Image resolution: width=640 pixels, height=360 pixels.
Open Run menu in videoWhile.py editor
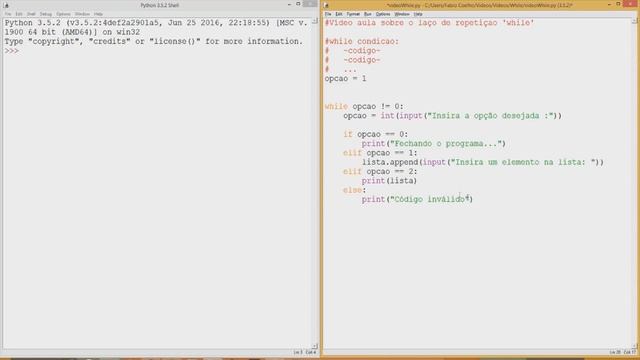pyautogui.click(x=367, y=14)
